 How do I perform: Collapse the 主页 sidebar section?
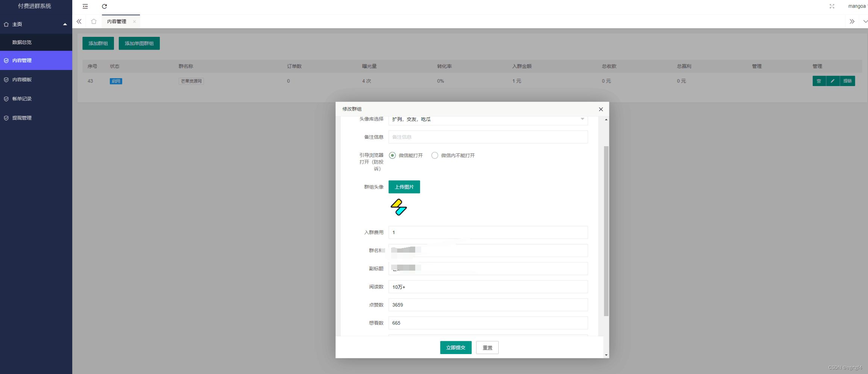coord(65,24)
